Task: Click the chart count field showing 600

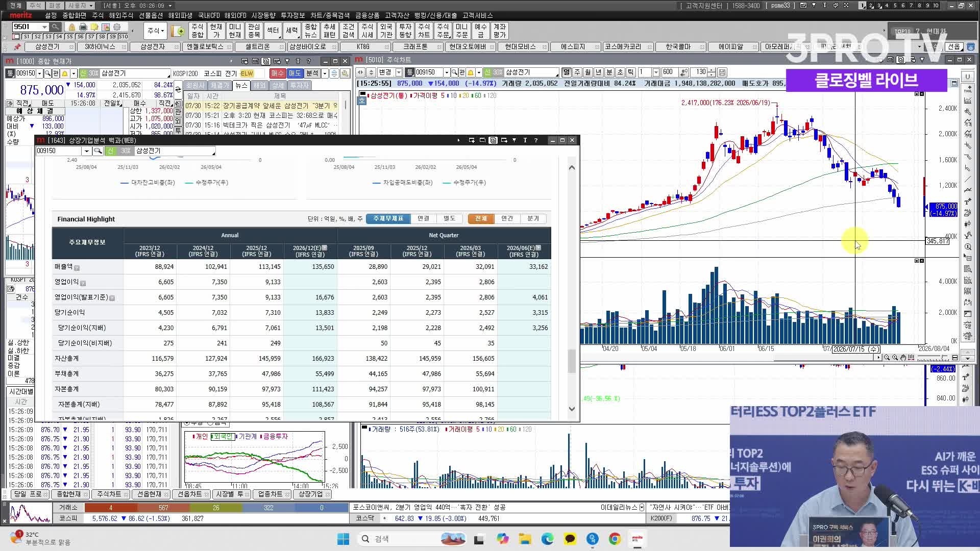Action: pyautogui.click(x=670, y=72)
